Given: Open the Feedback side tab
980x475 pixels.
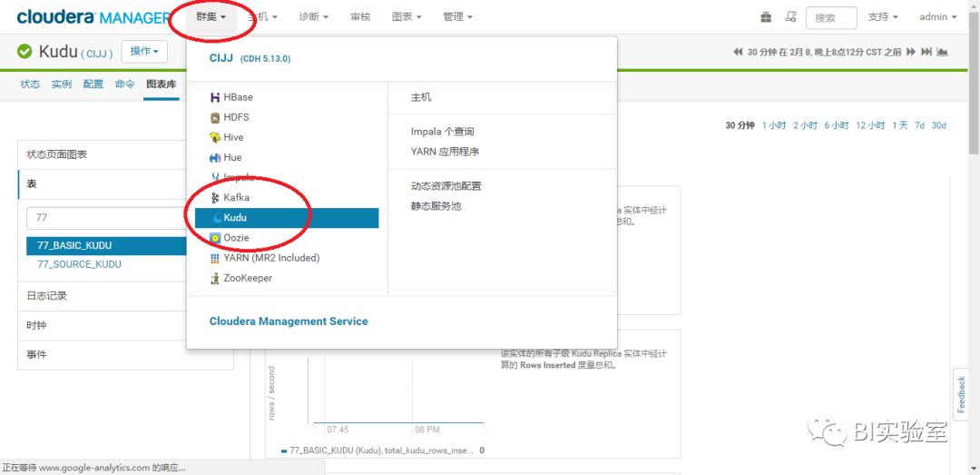Looking at the screenshot, I should pos(961,394).
